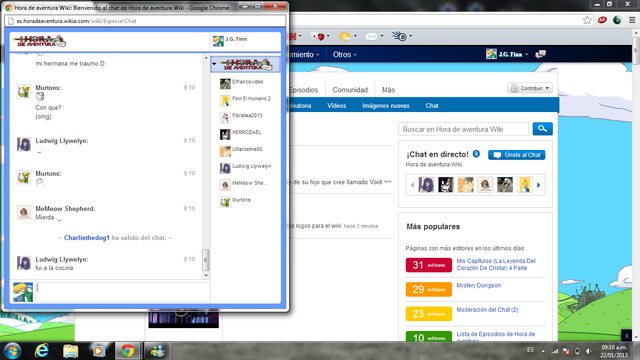Open the Más wiki tab
Viewport: 640px width, 360px height.
pyautogui.click(x=388, y=90)
